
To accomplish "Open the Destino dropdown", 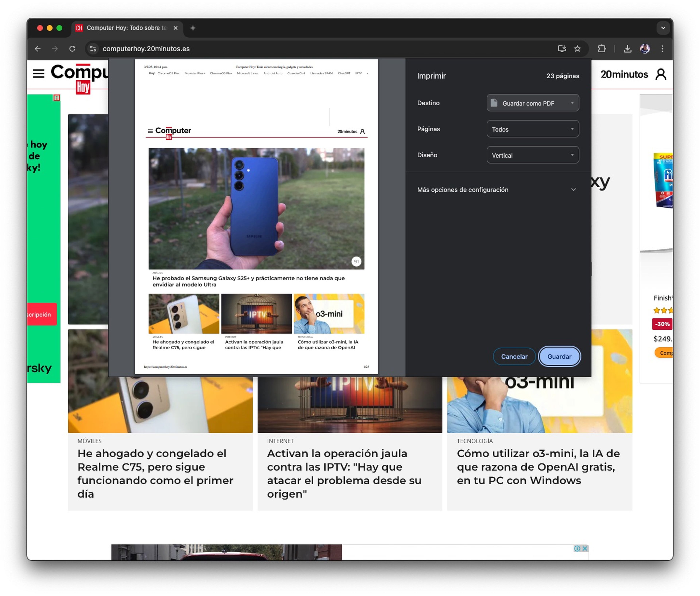I will click(532, 103).
